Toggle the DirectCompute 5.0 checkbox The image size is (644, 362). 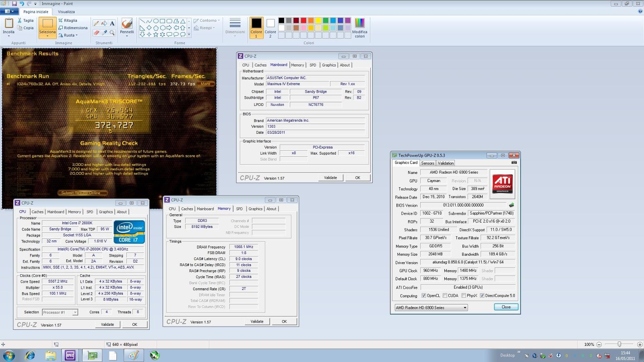point(482,296)
